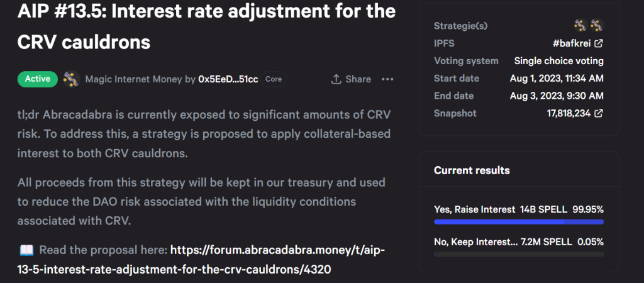The height and width of the screenshot is (283, 644).
Task: Click the first strategy icon
Action: click(580, 26)
